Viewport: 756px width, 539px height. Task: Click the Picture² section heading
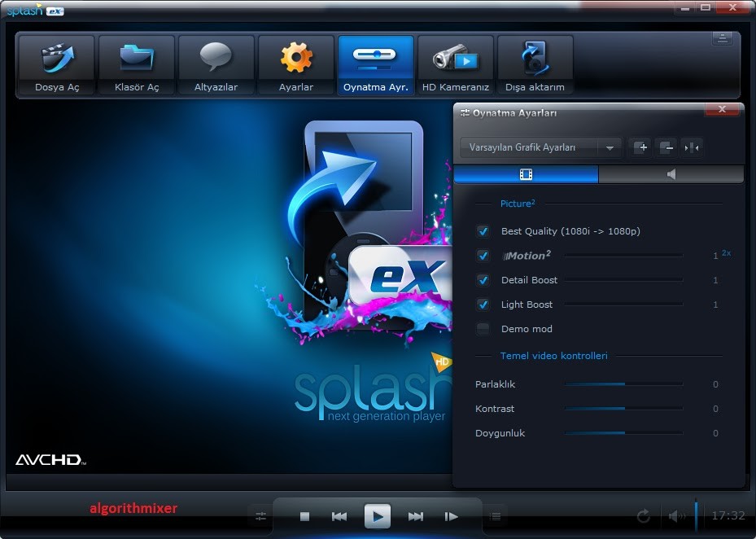pyautogui.click(x=518, y=204)
